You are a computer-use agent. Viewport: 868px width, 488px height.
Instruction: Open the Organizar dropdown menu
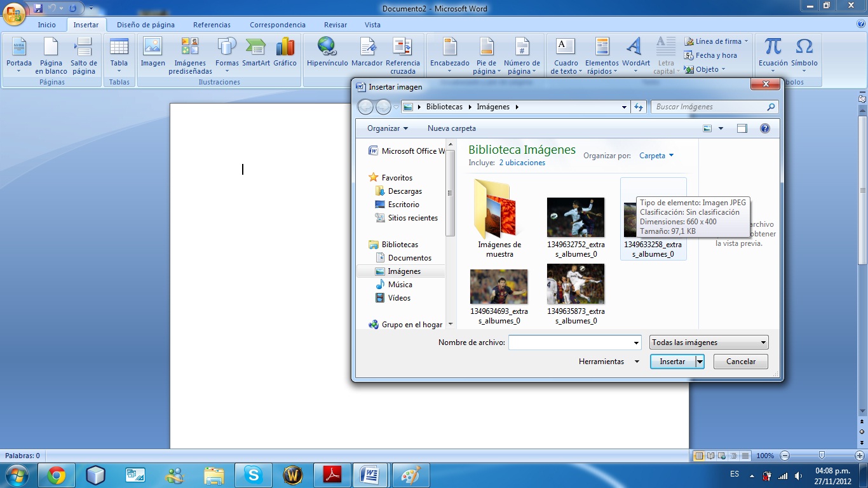tap(388, 128)
